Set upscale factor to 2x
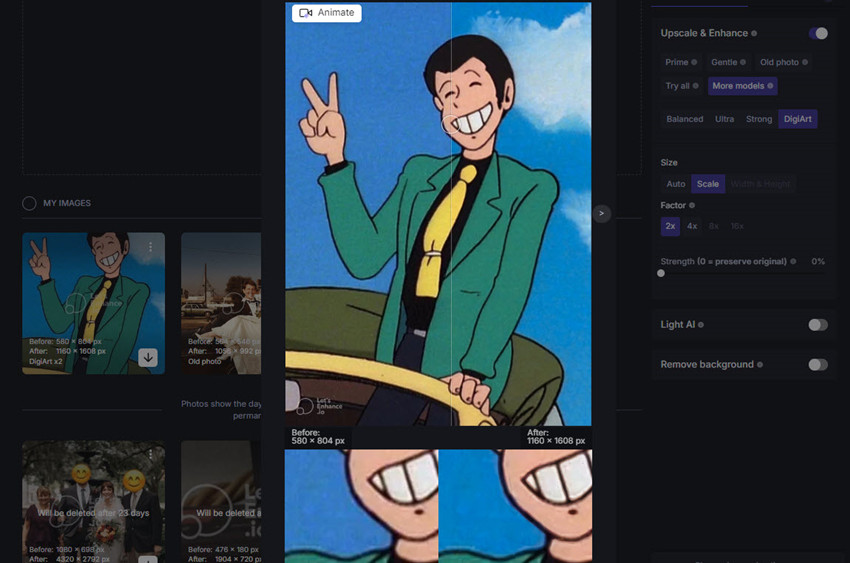This screenshot has height=563, width=850. click(x=670, y=227)
